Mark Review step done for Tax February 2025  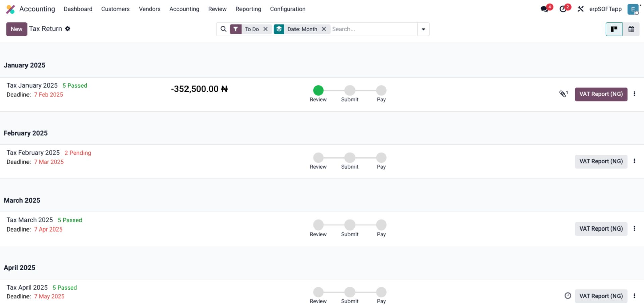point(318,157)
